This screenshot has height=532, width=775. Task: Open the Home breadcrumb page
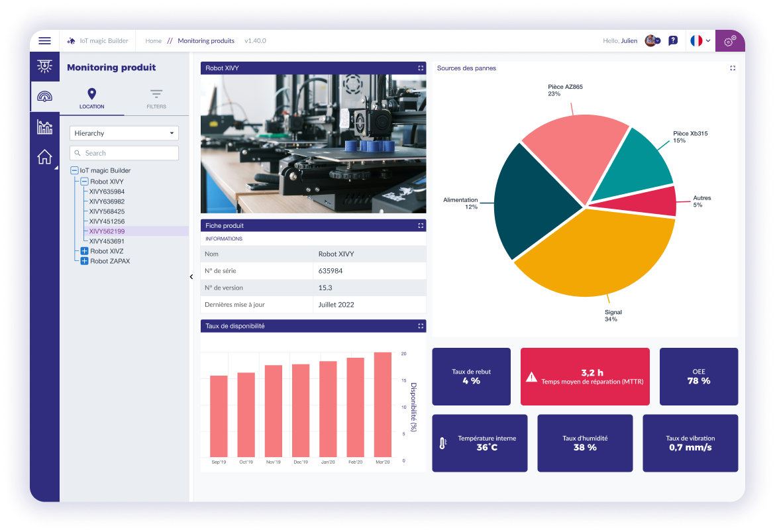click(x=153, y=40)
